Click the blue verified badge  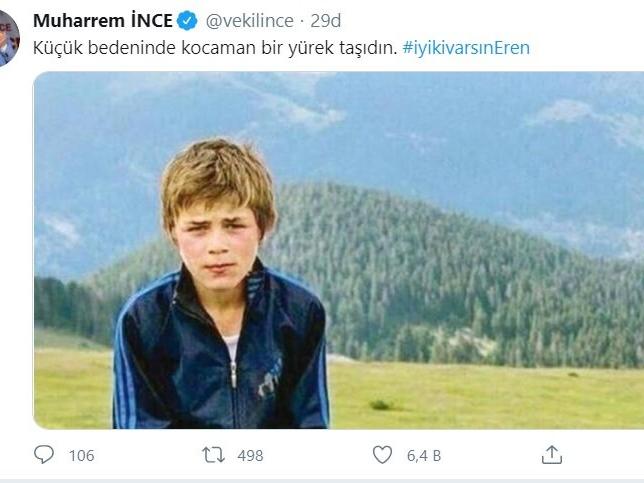[188, 22]
